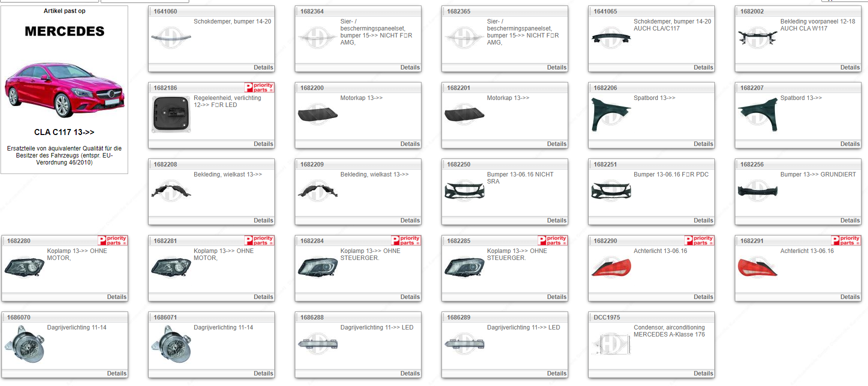Click the priority parts badge on item 1682281
The image size is (868, 386).
[x=259, y=240]
